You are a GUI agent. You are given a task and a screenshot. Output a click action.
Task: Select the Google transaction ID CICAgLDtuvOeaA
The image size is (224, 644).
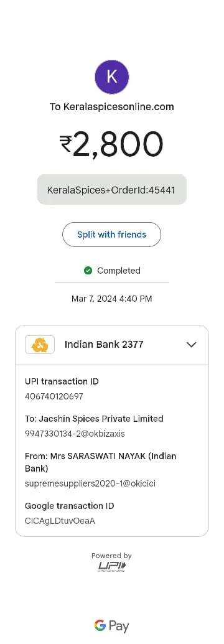[60, 521]
